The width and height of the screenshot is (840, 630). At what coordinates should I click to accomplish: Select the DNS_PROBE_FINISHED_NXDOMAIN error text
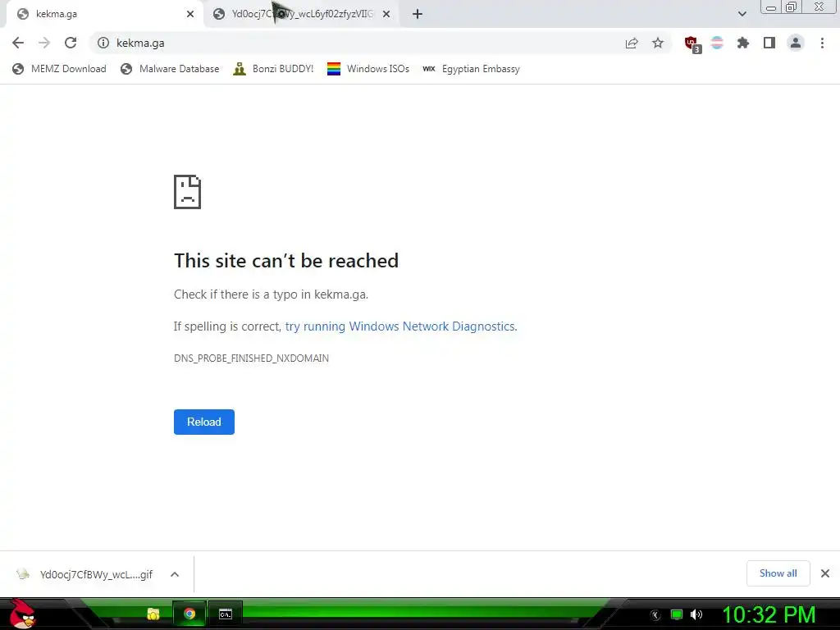tap(251, 358)
